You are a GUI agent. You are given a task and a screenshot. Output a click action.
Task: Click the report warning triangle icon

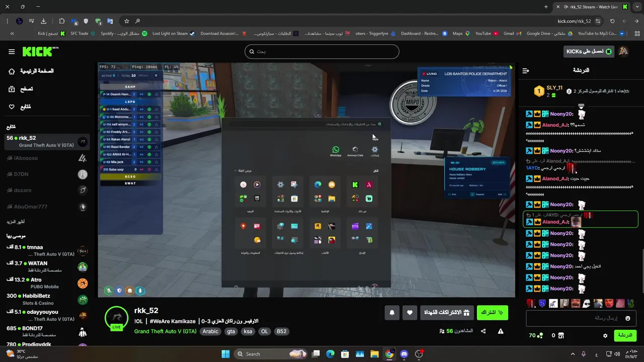pyautogui.click(x=501, y=331)
